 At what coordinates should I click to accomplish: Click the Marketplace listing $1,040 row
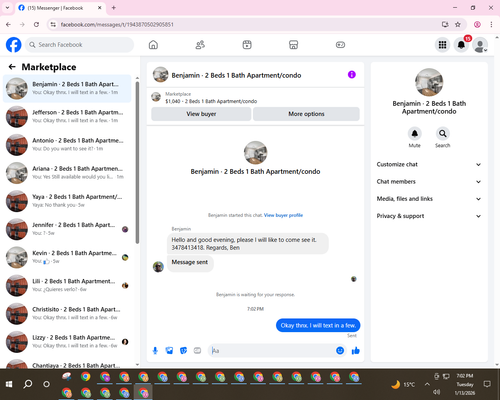click(255, 98)
